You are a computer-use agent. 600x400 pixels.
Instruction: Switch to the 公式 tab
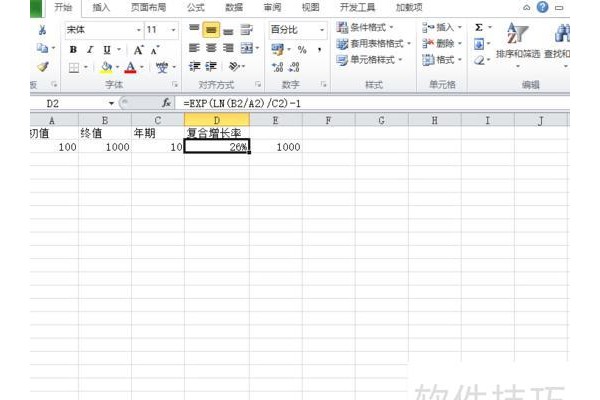(x=196, y=7)
